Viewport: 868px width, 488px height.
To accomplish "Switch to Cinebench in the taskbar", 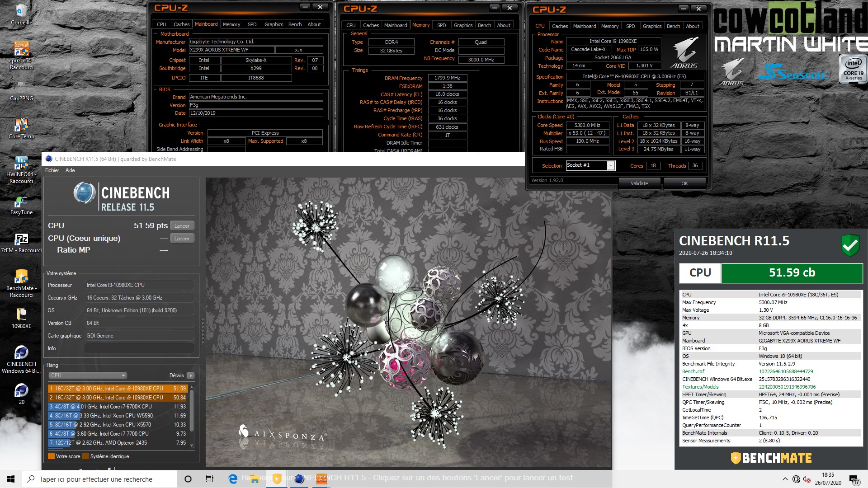I will point(299,479).
